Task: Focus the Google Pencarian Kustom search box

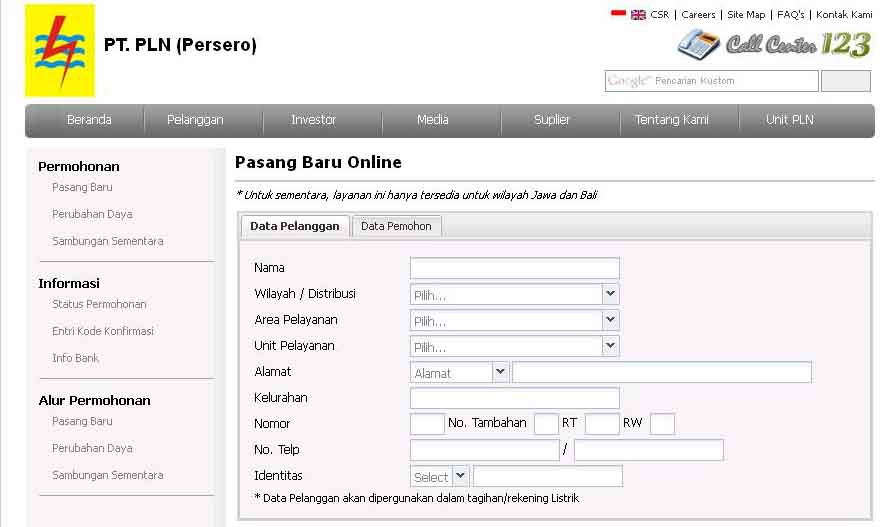Action: click(x=712, y=81)
